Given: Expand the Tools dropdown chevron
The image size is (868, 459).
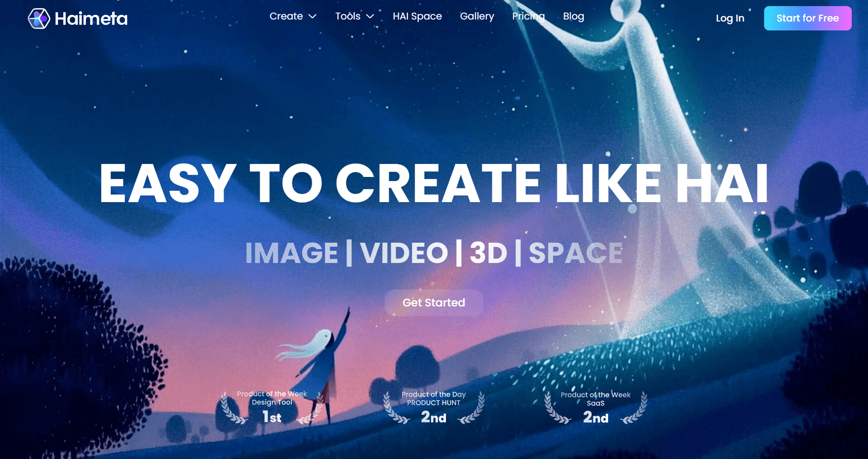Looking at the screenshot, I should click(x=370, y=17).
